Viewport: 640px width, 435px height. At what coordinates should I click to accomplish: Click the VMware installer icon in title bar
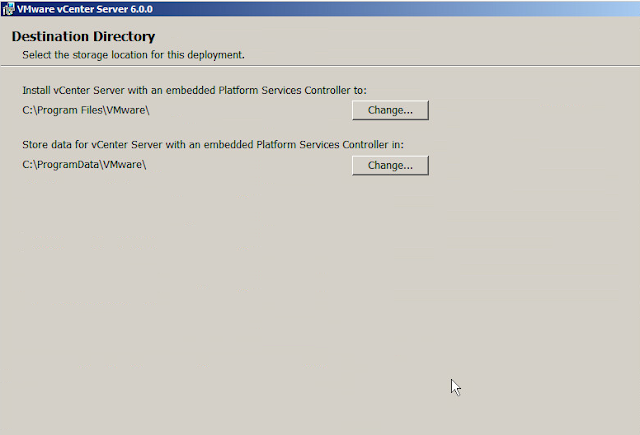click(8, 9)
